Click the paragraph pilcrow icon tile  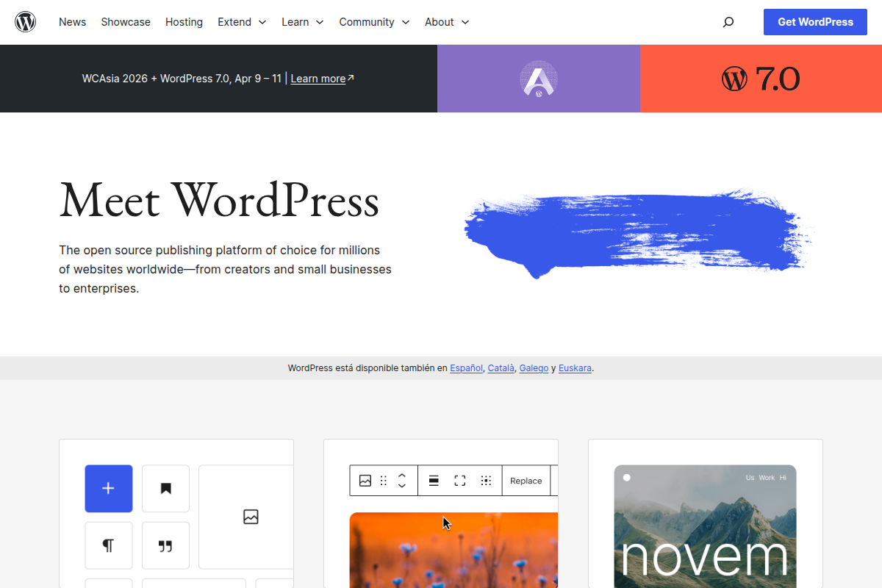click(x=109, y=545)
